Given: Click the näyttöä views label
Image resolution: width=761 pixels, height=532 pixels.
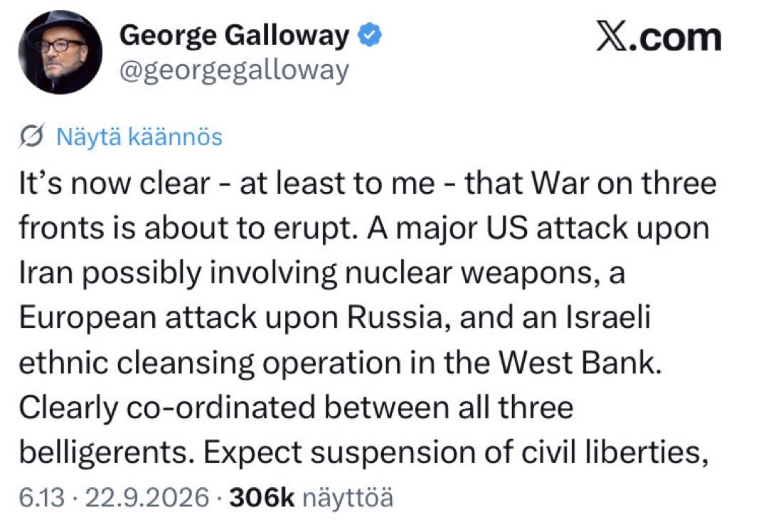Looking at the screenshot, I should tap(348, 498).
